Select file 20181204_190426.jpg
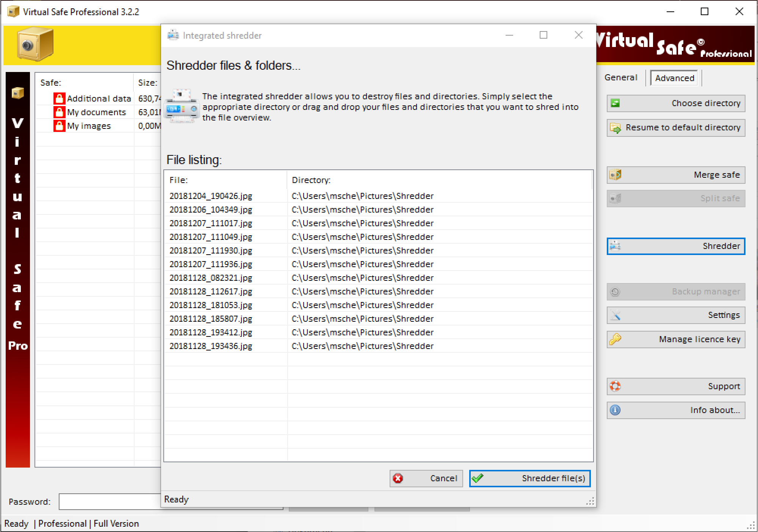This screenshot has height=532, width=758. coord(211,196)
